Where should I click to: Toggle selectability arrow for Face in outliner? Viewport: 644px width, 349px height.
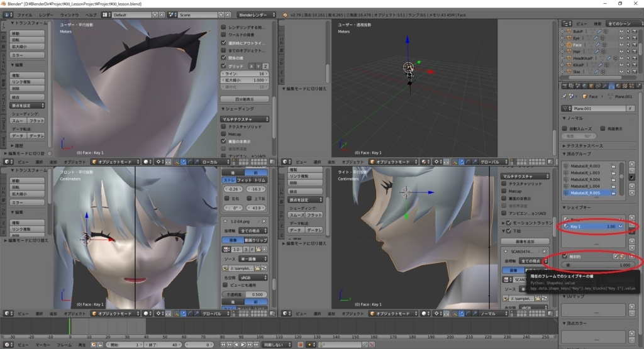pyautogui.click(x=628, y=45)
